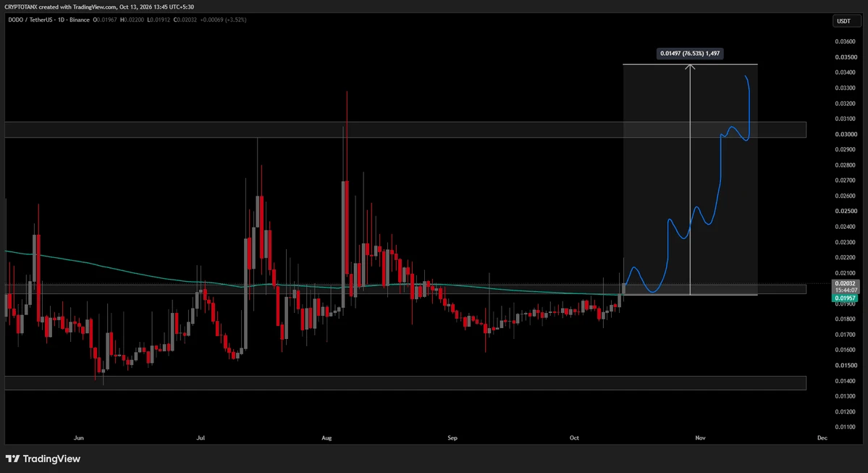Click the candle countdown 15:44:07
This screenshot has height=473, width=868.
[846, 290]
